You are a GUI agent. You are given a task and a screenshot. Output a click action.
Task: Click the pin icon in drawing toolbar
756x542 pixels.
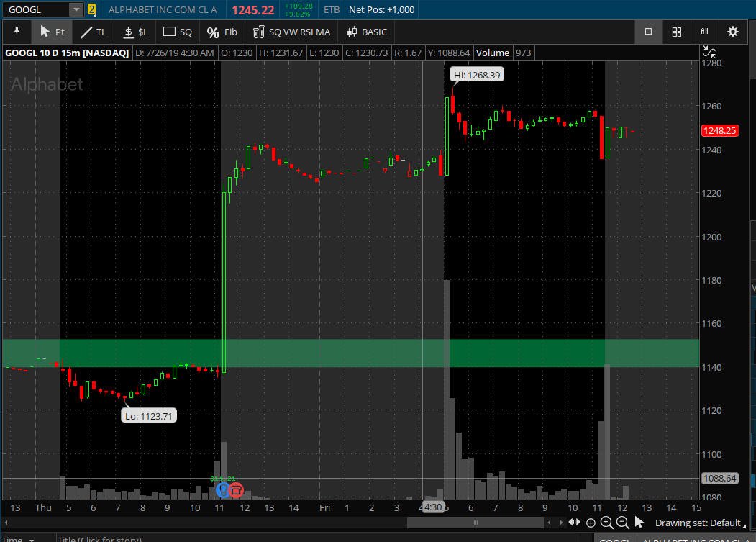click(17, 32)
